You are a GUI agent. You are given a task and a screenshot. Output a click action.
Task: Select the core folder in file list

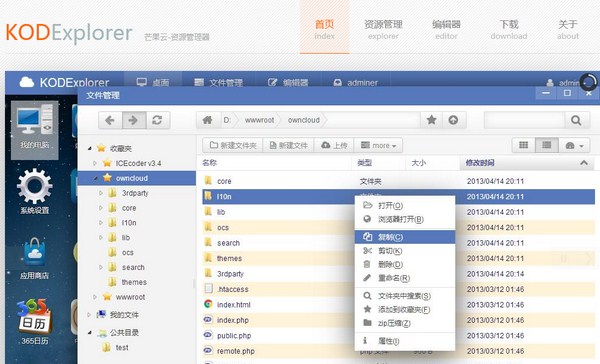398,181
